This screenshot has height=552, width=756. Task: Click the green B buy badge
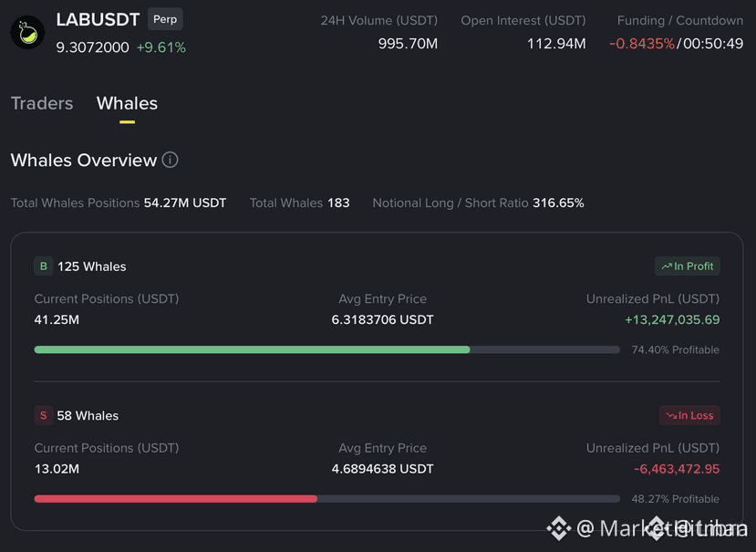click(44, 266)
